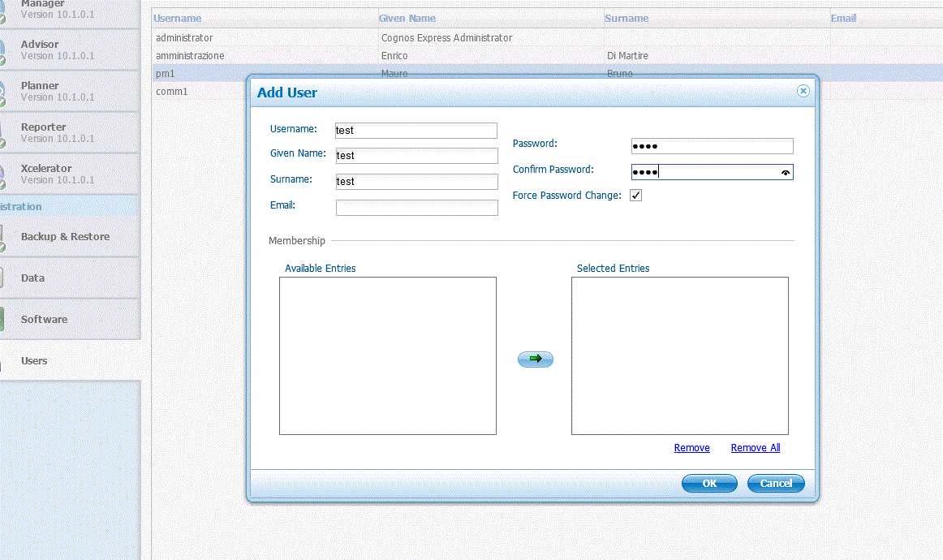Focus the Given Name input field
The width and height of the screenshot is (943, 560).
pos(417,156)
